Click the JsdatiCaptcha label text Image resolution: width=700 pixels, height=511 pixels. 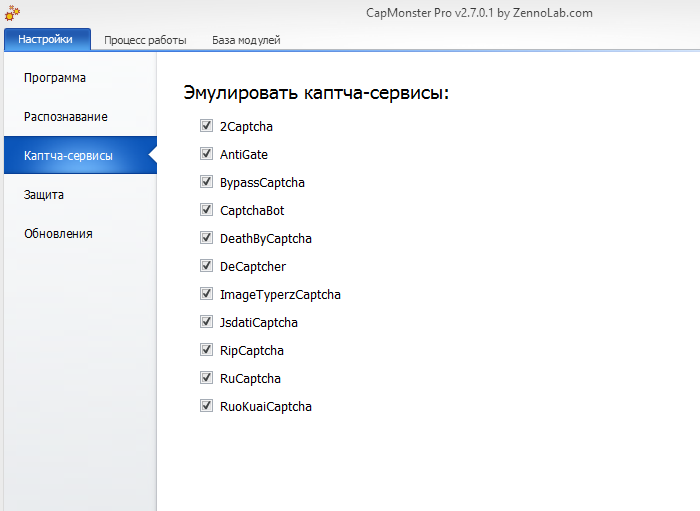(x=258, y=323)
